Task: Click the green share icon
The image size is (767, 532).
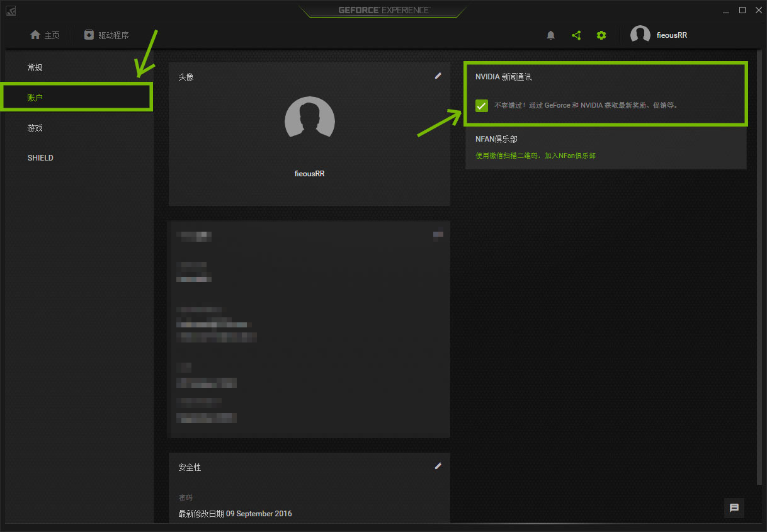Action: point(576,35)
